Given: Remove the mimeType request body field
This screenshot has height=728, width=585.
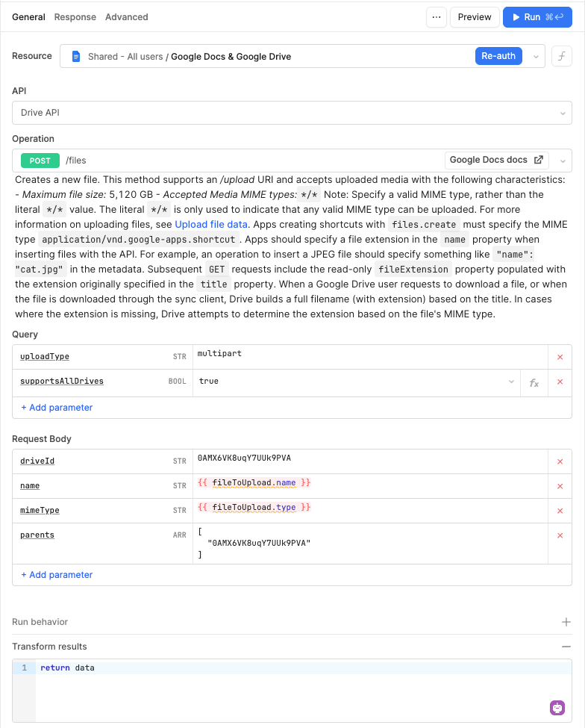Looking at the screenshot, I should click(560, 511).
